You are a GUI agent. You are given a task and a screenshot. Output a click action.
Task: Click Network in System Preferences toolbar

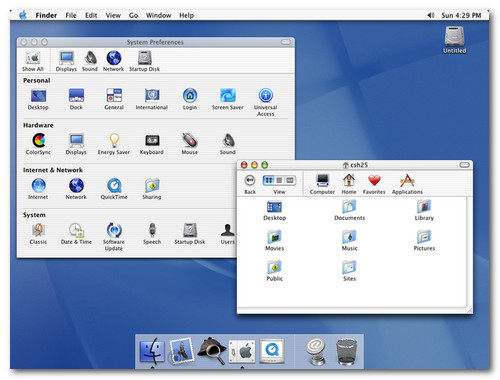click(113, 61)
